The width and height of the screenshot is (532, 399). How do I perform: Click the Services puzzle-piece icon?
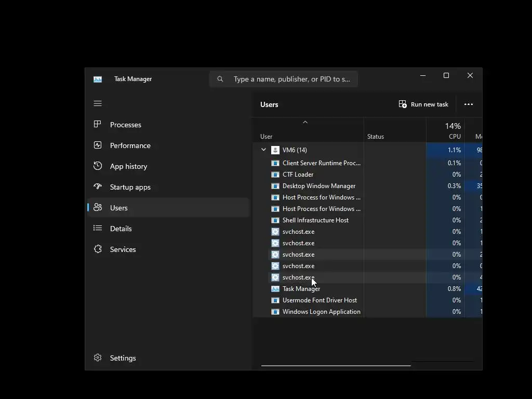coord(98,249)
